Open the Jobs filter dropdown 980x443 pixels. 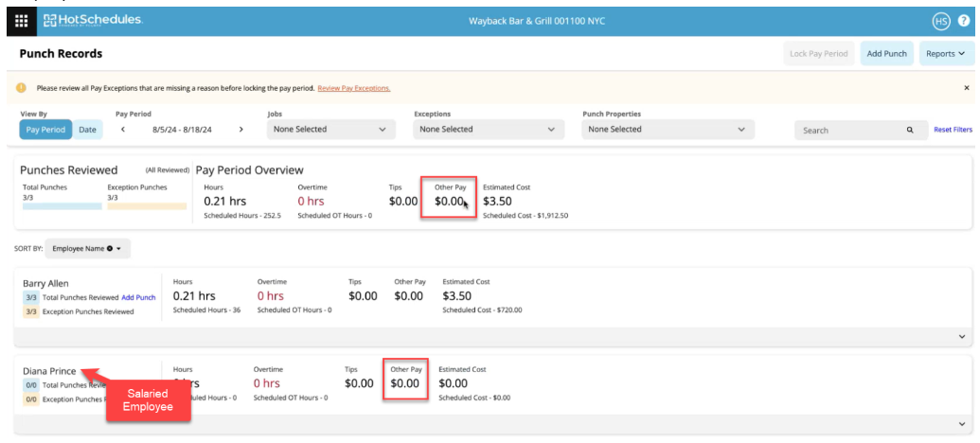tap(330, 130)
